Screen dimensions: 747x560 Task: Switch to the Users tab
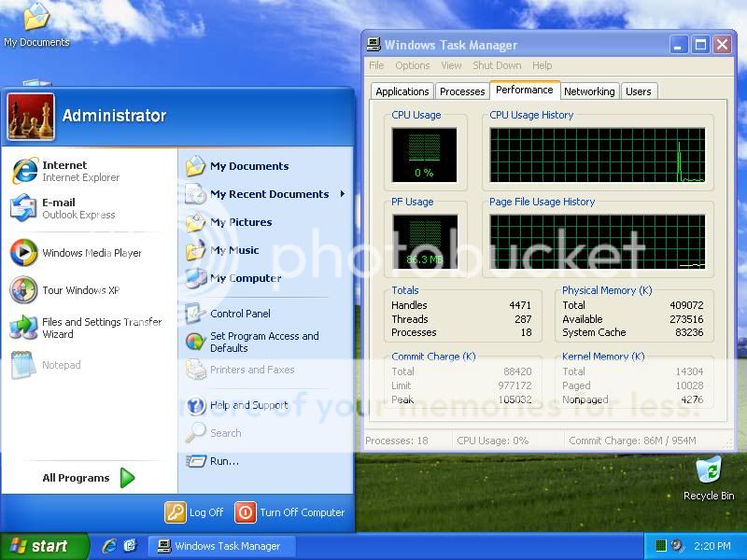point(639,91)
